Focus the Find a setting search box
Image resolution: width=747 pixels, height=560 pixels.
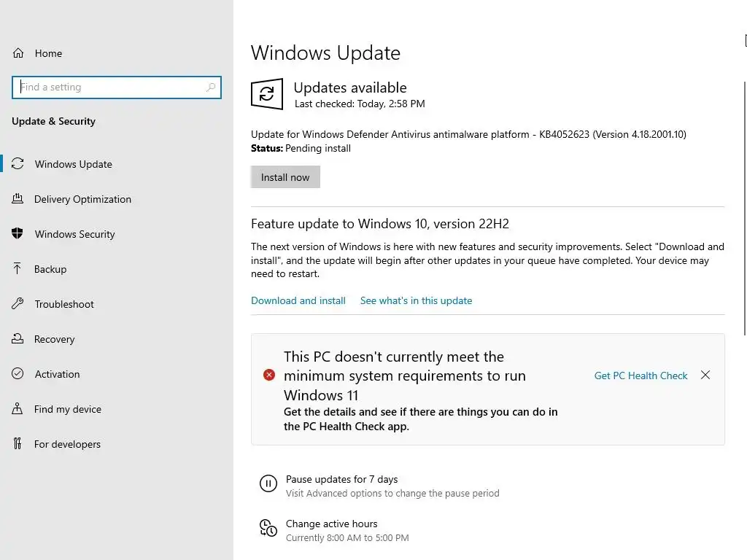[109, 87]
